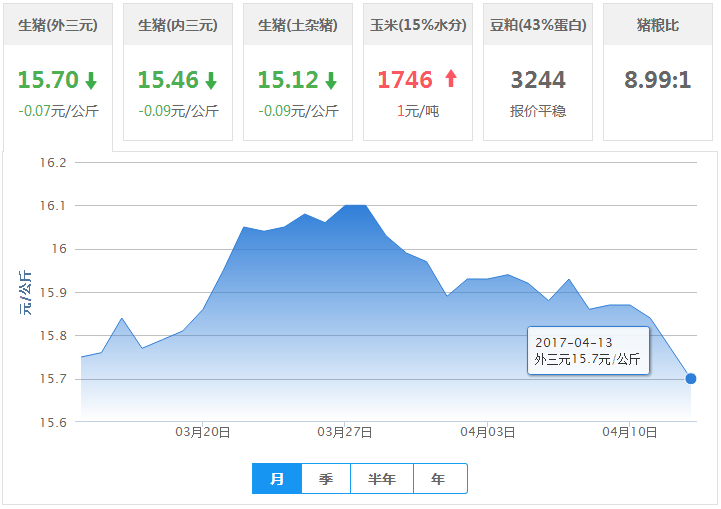Click the green down arrow beside 15.12

331,81
